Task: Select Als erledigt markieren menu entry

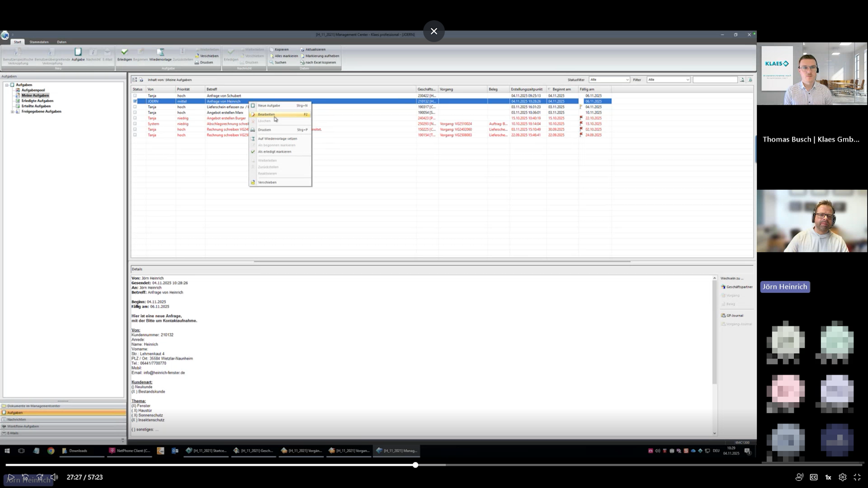Action: (275, 152)
